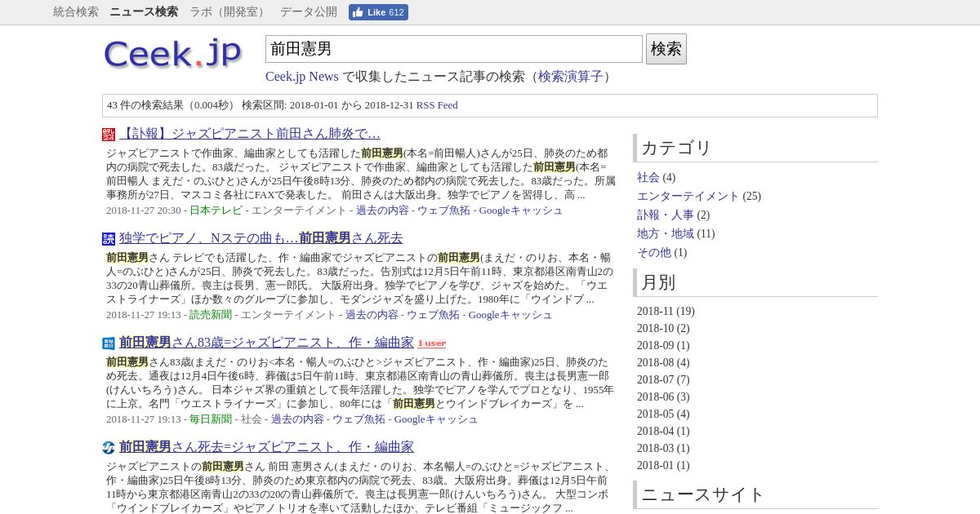Filter by 社会 category
The width and height of the screenshot is (980, 514).
click(x=648, y=178)
